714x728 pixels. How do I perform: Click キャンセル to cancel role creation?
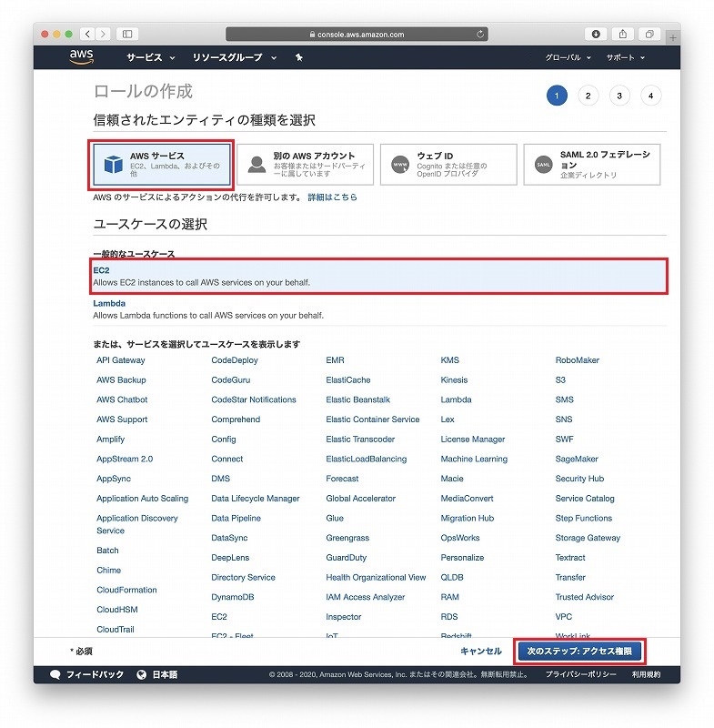click(x=481, y=652)
